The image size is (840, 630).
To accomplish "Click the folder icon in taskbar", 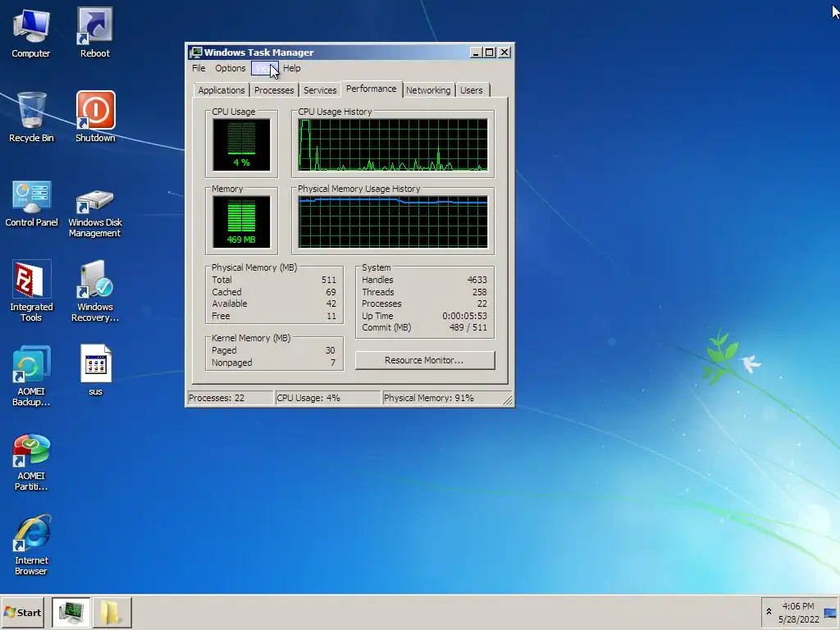I will click(x=112, y=612).
